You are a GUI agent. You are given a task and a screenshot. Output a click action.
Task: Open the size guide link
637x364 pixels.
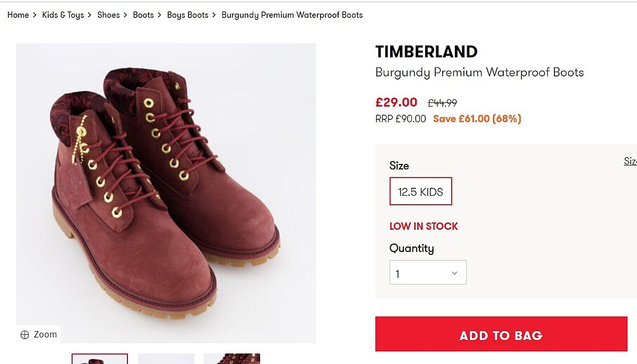click(630, 161)
